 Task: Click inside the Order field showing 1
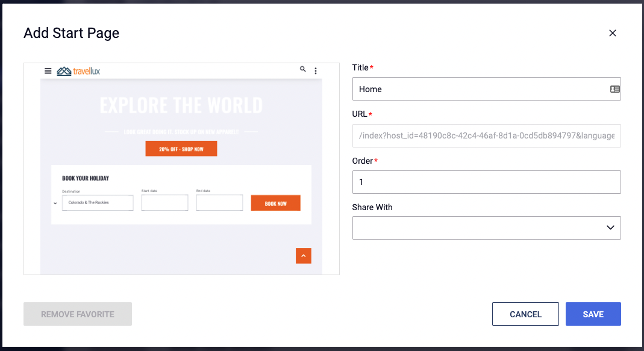click(x=486, y=182)
